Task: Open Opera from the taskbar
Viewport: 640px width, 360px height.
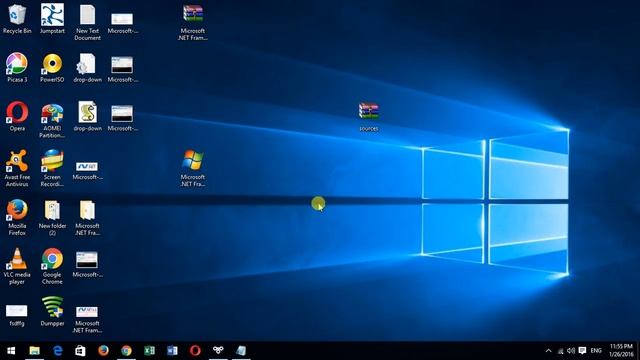Action: (x=195, y=351)
